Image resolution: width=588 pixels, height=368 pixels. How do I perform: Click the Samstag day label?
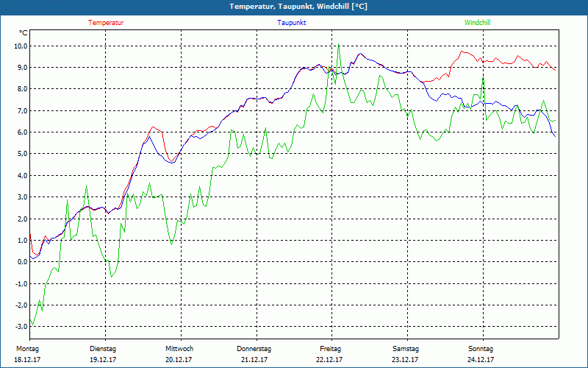(x=406, y=349)
